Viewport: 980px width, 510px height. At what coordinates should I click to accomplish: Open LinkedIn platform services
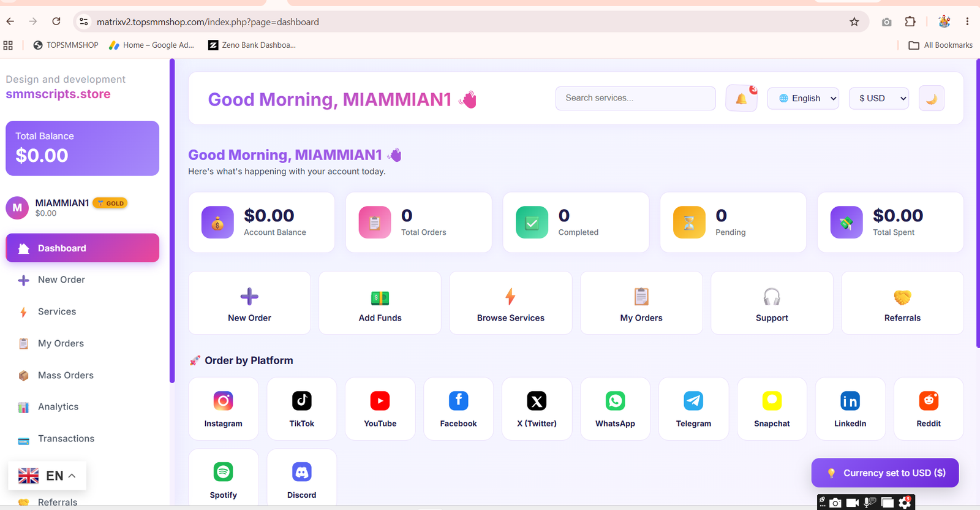click(x=850, y=409)
